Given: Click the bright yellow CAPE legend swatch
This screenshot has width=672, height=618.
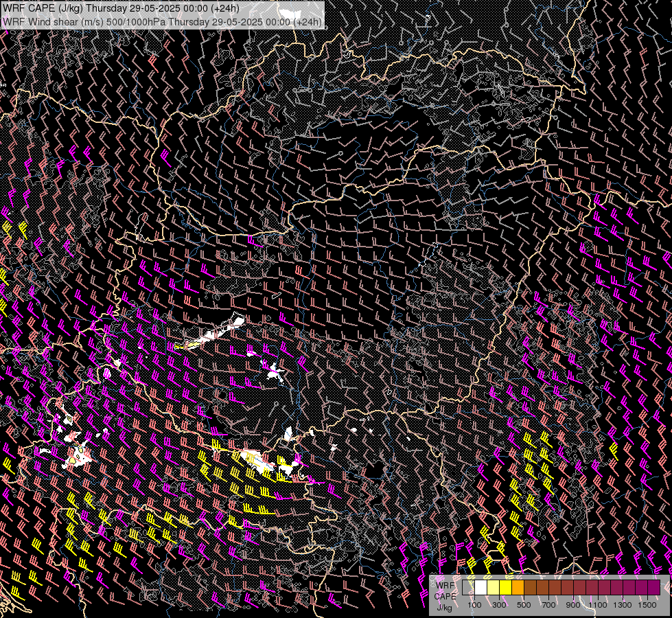Looking at the screenshot, I should click(505, 587).
